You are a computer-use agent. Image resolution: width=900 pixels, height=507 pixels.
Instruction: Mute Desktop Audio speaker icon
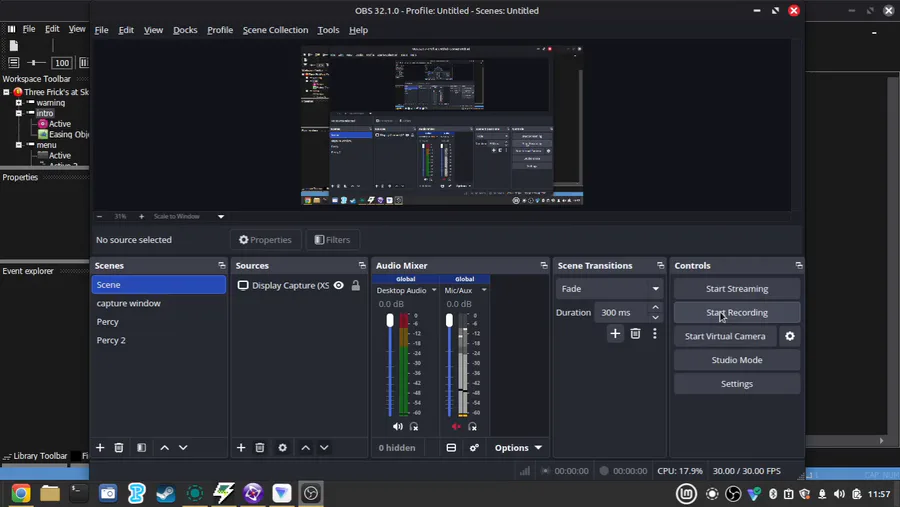click(397, 427)
